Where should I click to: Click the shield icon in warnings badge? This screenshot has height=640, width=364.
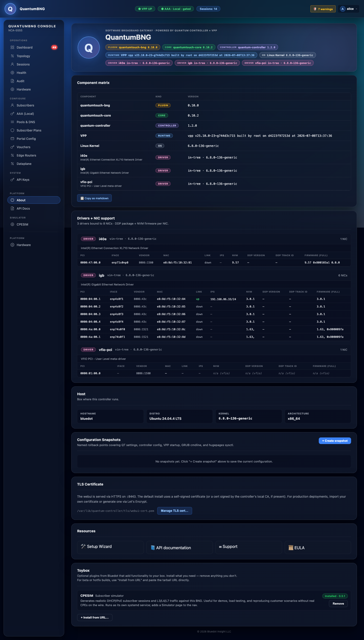coord(315,9)
